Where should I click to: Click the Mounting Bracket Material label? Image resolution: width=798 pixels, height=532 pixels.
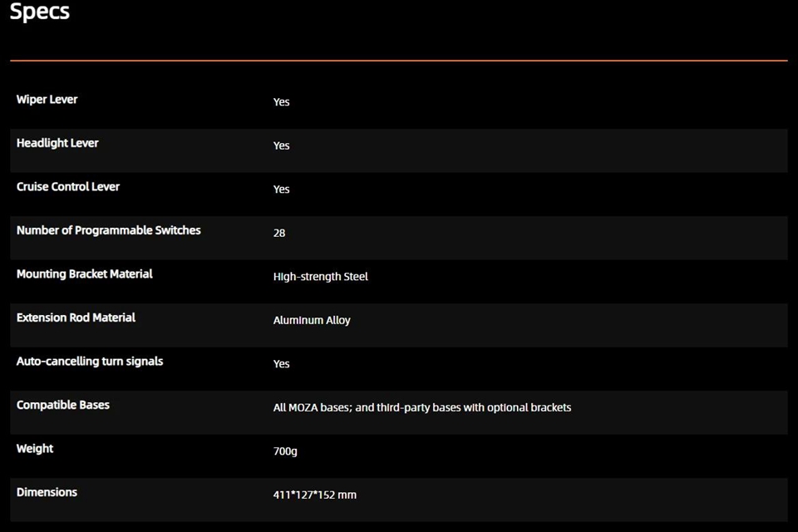pos(84,274)
